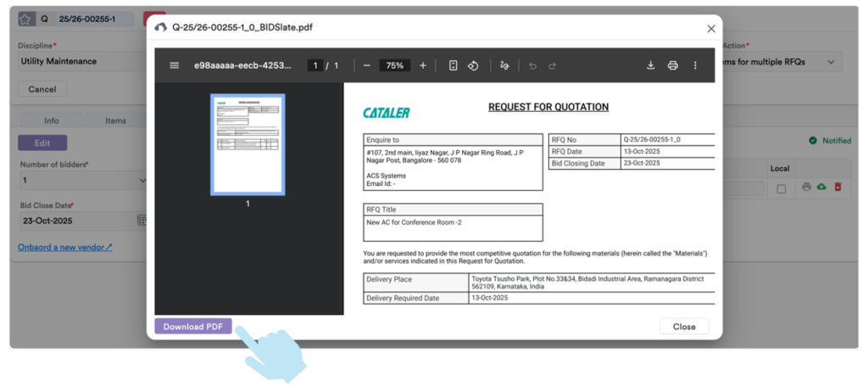This screenshot has width=868, height=387.
Task: Click the 75% zoom level field
Action: click(395, 65)
